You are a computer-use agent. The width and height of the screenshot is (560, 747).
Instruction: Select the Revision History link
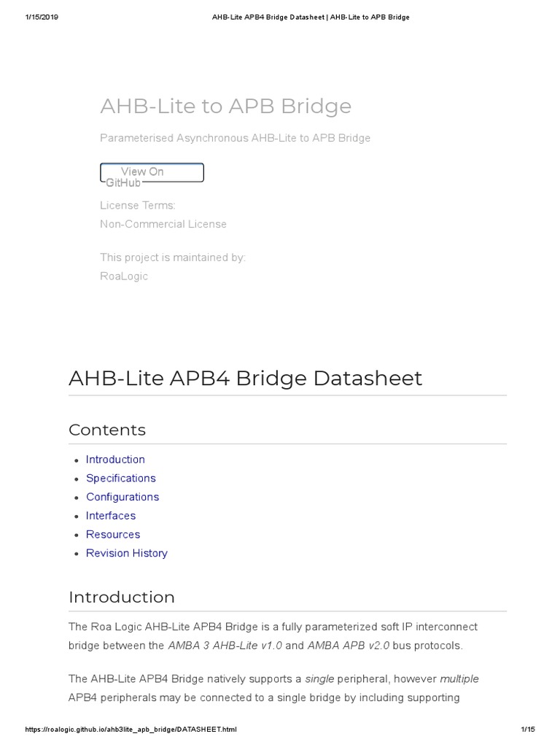(x=126, y=553)
